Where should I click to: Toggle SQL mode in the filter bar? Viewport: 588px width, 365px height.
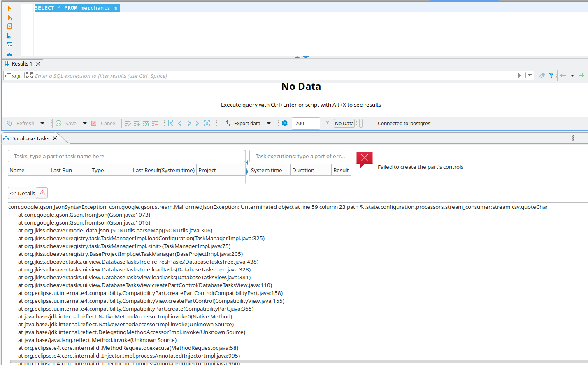point(13,76)
